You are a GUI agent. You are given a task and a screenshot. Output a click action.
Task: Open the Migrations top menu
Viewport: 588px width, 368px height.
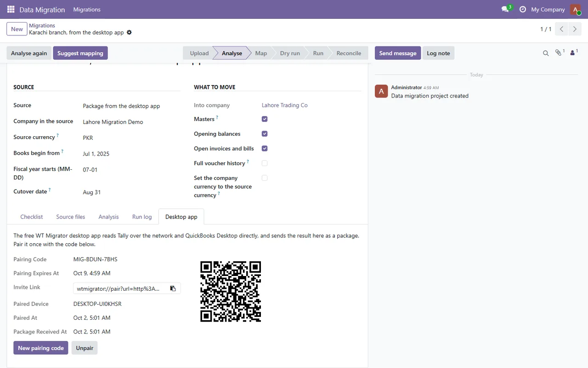point(87,9)
